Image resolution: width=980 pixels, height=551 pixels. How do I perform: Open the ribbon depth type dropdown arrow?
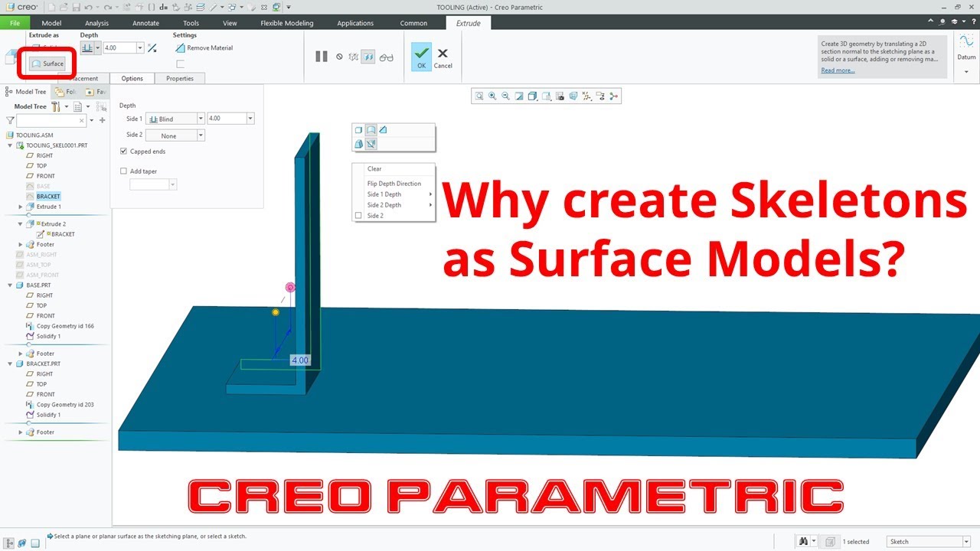(97, 47)
